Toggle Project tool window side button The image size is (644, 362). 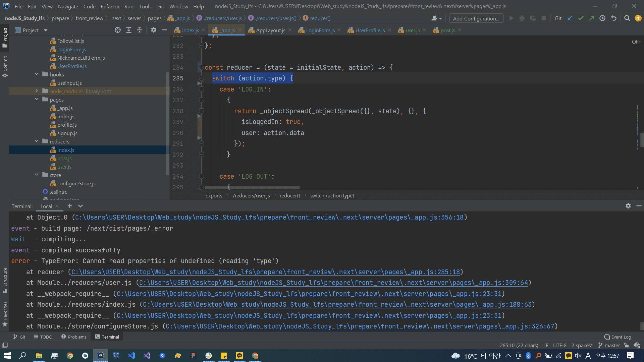[x=5, y=37]
